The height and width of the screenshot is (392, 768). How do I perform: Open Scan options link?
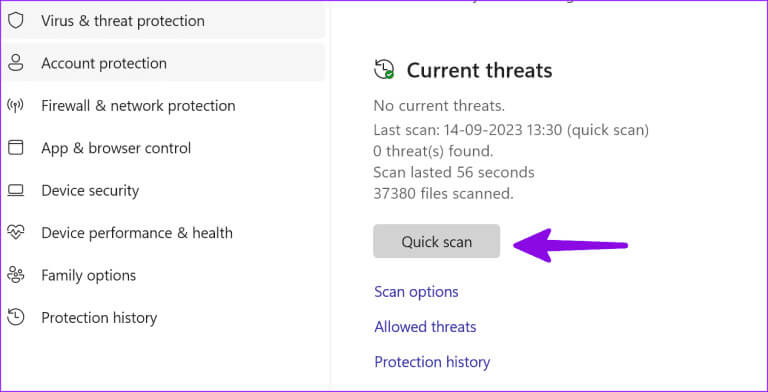pos(416,292)
